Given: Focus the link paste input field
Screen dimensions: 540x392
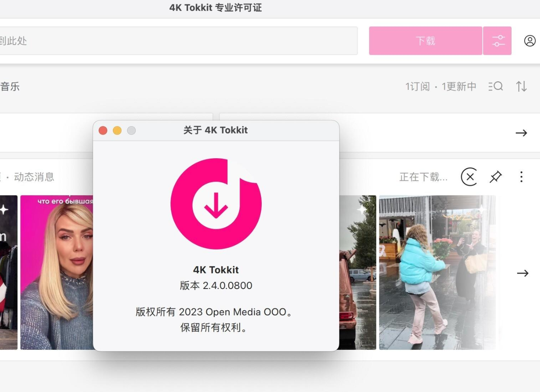Looking at the screenshot, I should (178, 41).
